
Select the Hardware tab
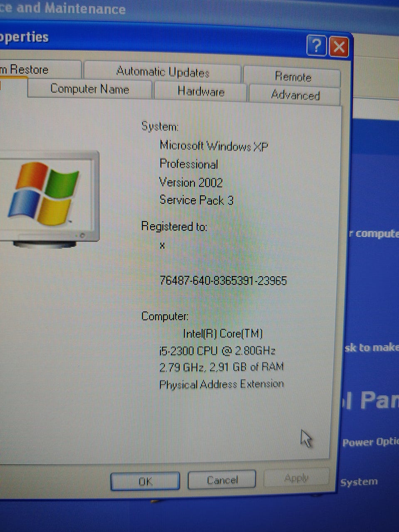point(201,91)
